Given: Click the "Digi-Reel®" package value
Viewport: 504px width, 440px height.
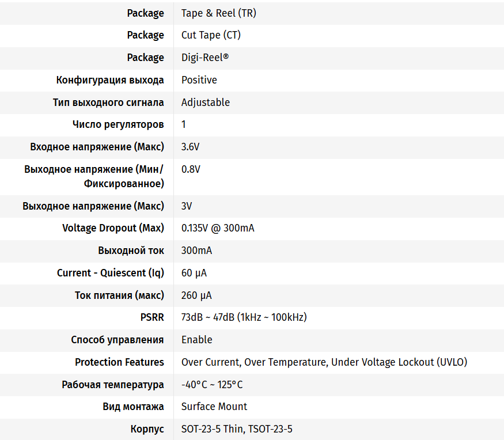Looking at the screenshot, I should click(205, 58).
